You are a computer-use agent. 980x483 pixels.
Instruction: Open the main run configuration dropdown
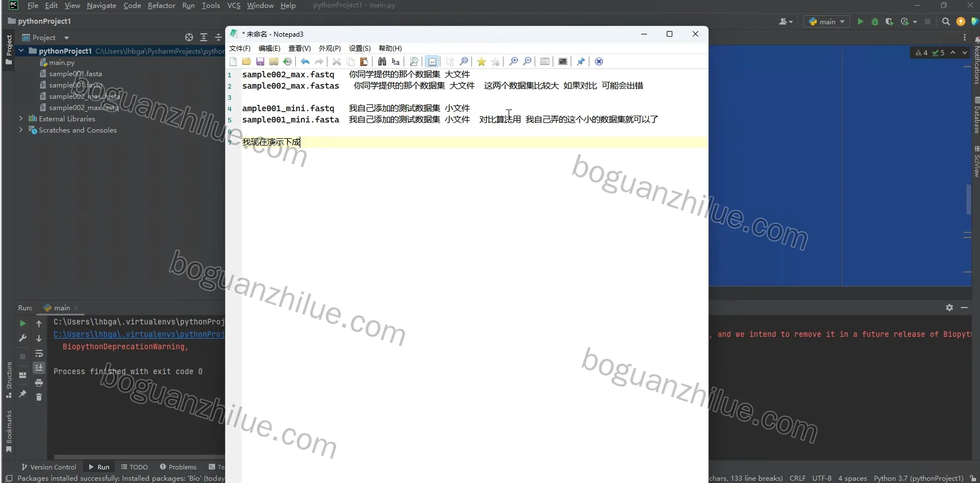(827, 21)
